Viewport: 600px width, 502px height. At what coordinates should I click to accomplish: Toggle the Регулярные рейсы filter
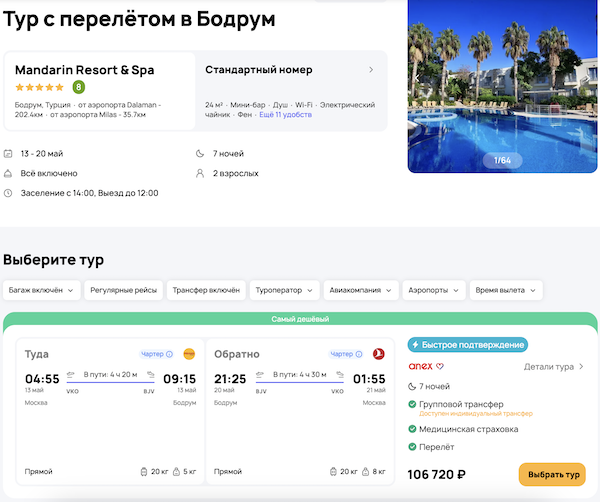125,290
